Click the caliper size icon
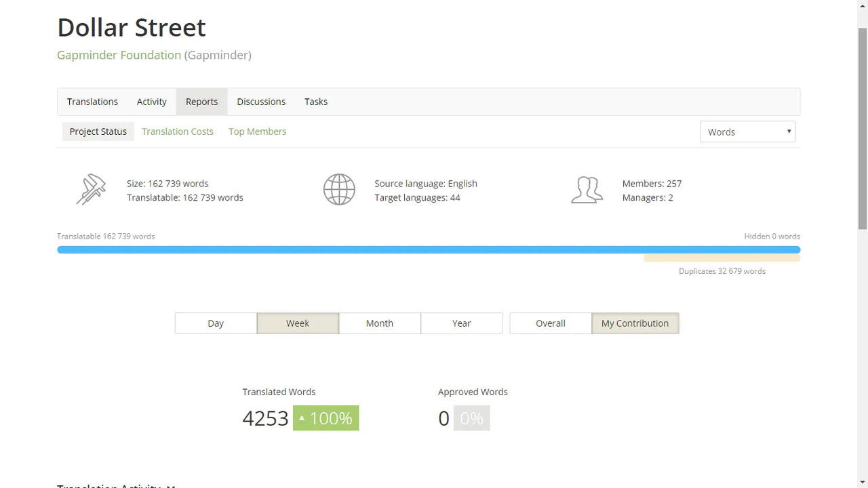The width and height of the screenshot is (868, 488). (91, 190)
